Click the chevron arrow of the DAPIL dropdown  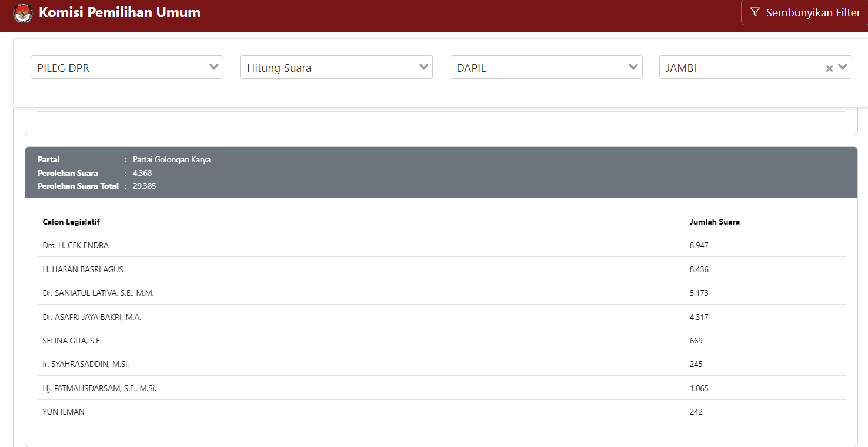click(633, 67)
